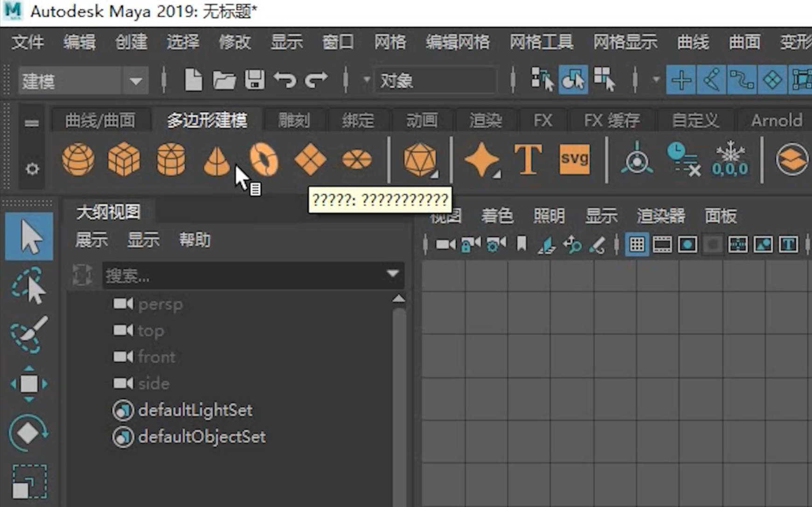
Task: Toggle the grid display in the viewport
Action: [x=637, y=244]
